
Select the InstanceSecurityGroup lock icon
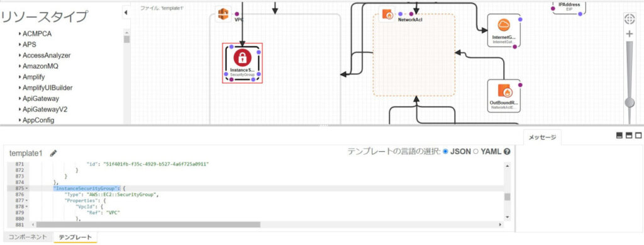click(x=242, y=57)
